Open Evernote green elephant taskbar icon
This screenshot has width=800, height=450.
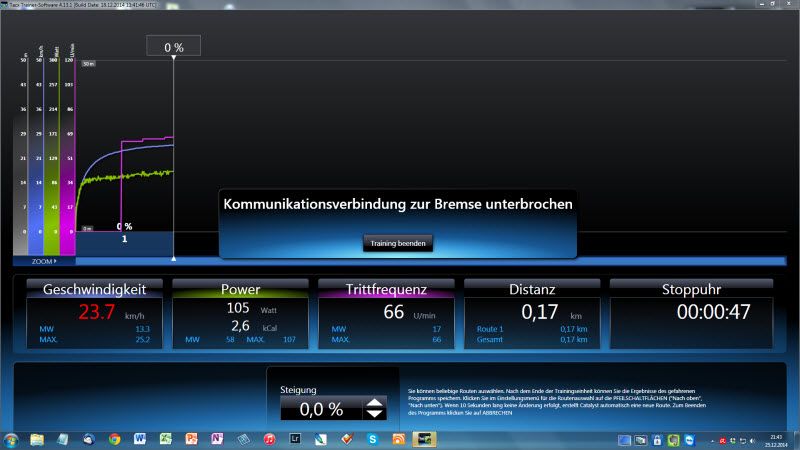coord(673,440)
